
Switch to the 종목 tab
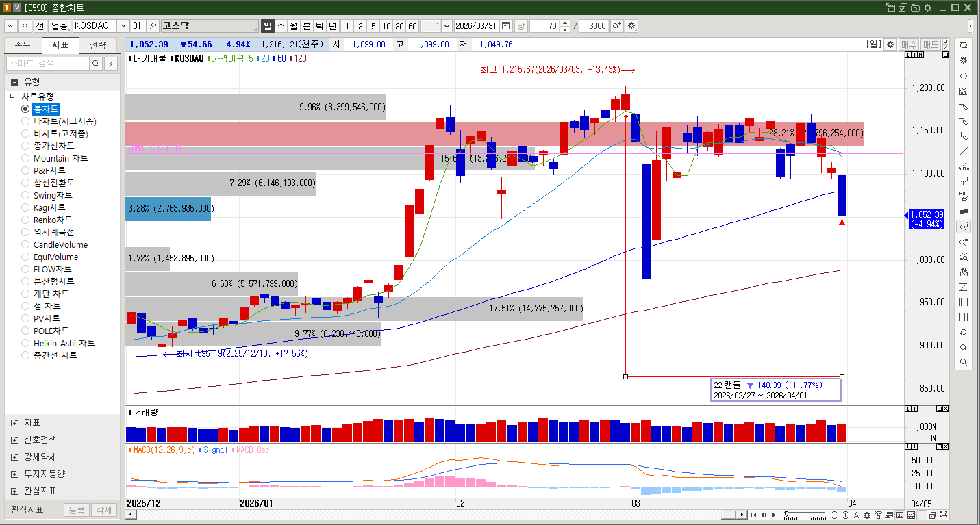(x=23, y=45)
